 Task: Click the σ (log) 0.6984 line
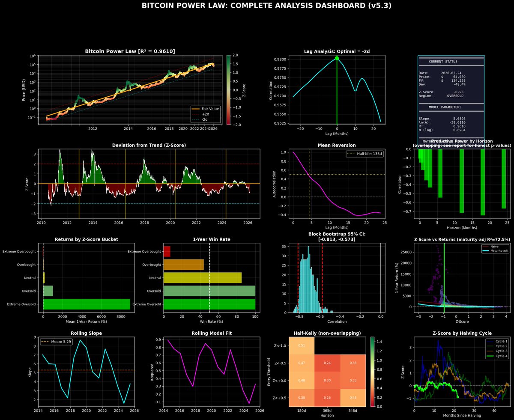[x=442, y=130]
